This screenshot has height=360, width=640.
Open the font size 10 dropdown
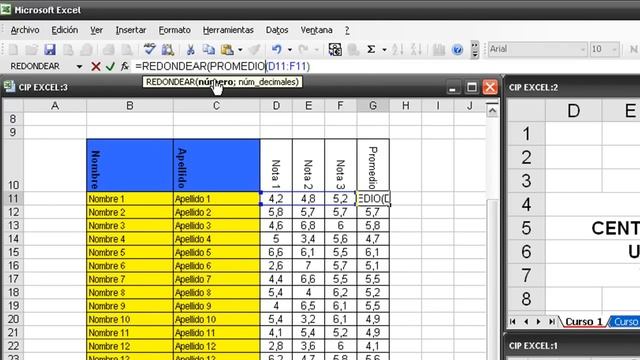coord(614,50)
